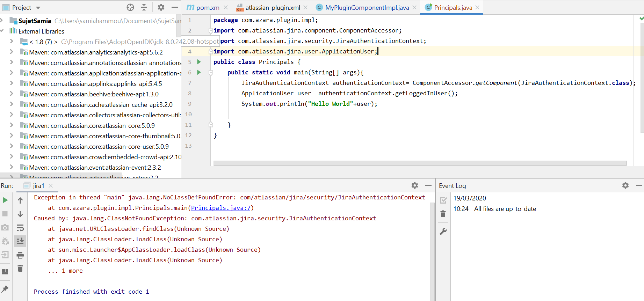Open the Principals.java:7 stack trace link

click(221, 208)
